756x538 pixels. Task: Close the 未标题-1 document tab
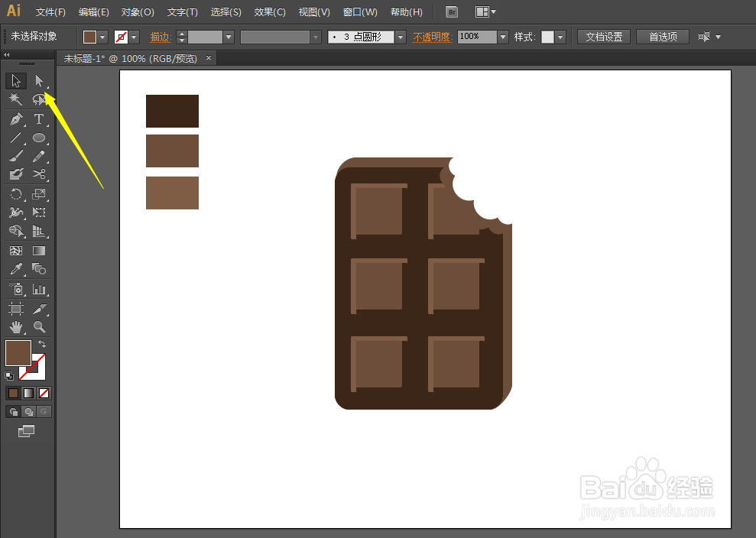tap(209, 58)
